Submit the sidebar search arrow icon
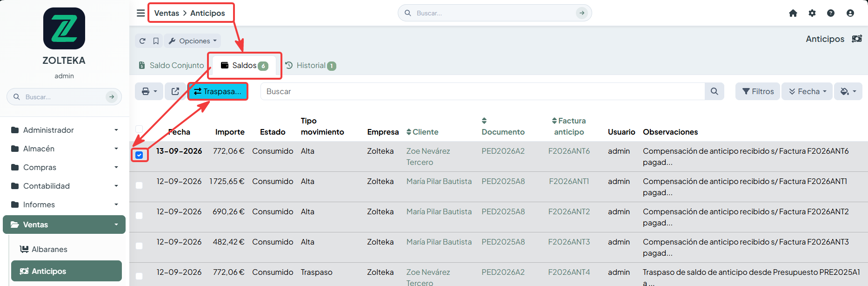Image resolution: width=868 pixels, height=286 pixels. point(111,97)
